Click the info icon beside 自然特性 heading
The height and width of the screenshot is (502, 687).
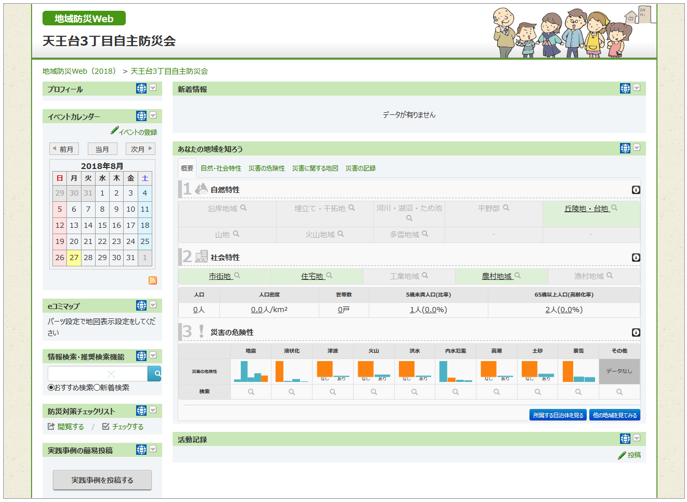click(x=635, y=190)
